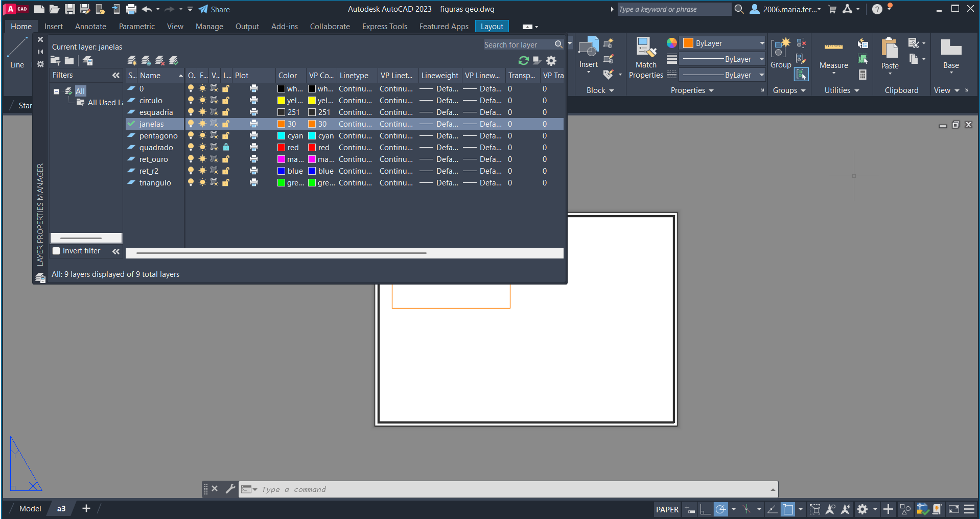Open the Manage ribbon tab
The image size is (980, 519).
tap(209, 27)
